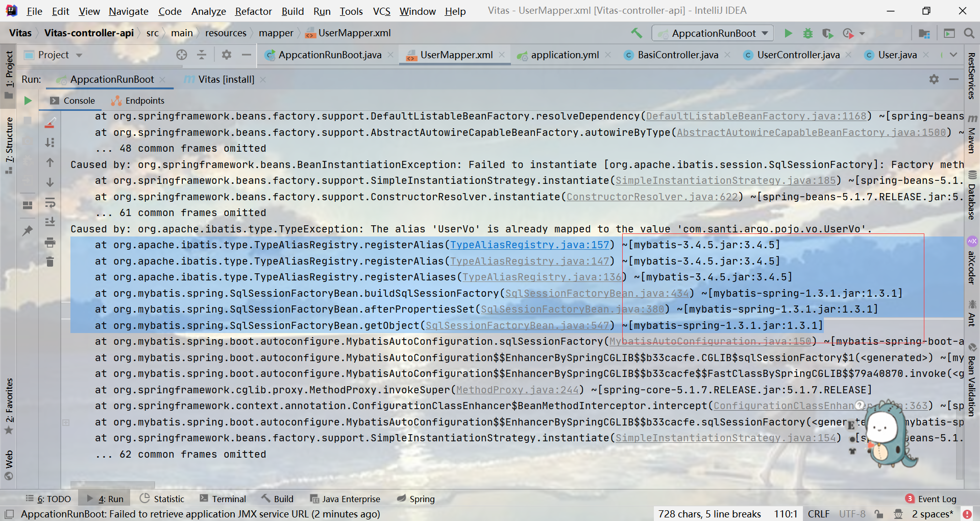980x521 pixels.
Task: Toggle read-only lock icon in status bar
Action: pos(878,514)
